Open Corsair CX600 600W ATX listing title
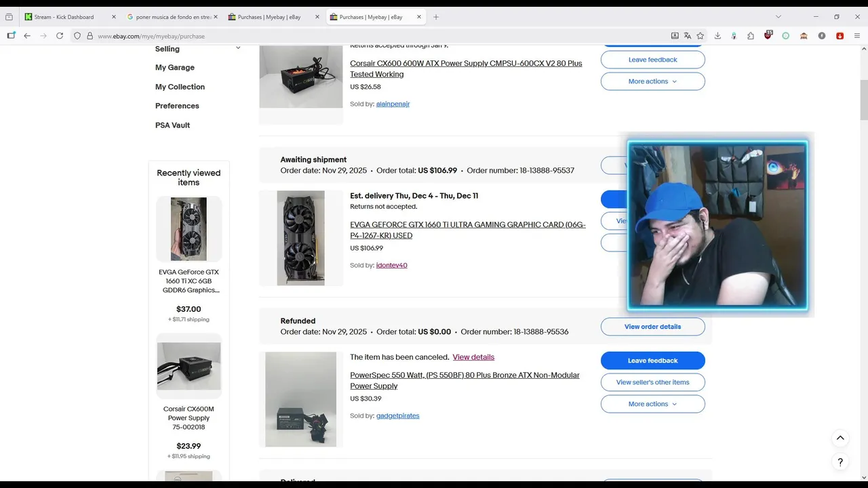The height and width of the screenshot is (488, 868). (466, 68)
